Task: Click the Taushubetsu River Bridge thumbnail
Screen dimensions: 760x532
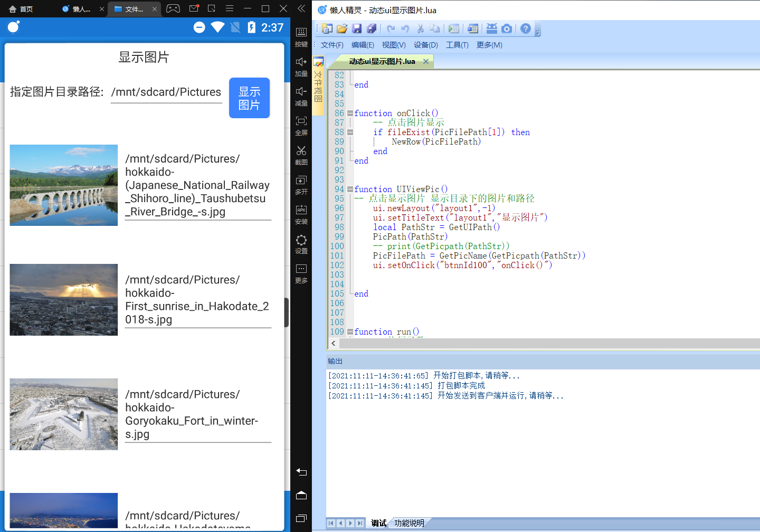Action: (x=64, y=185)
